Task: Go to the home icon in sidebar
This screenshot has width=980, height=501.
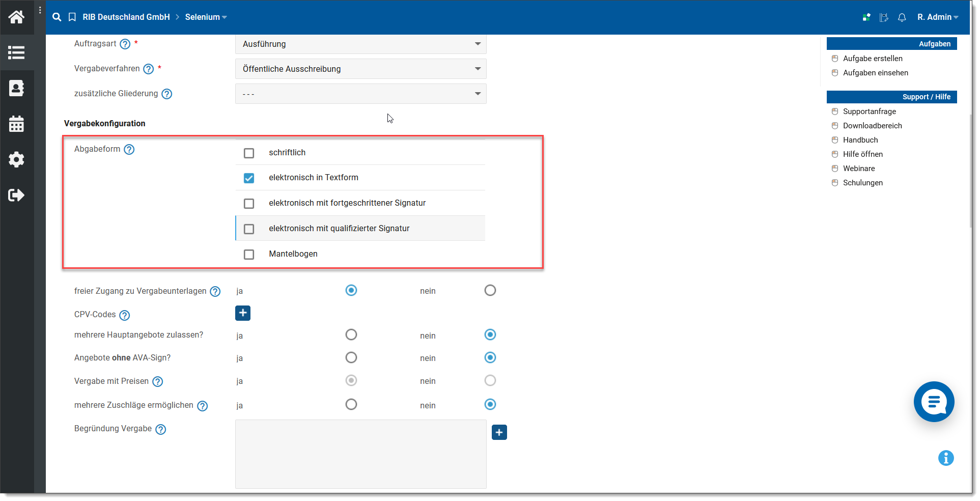Action: click(x=16, y=17)
